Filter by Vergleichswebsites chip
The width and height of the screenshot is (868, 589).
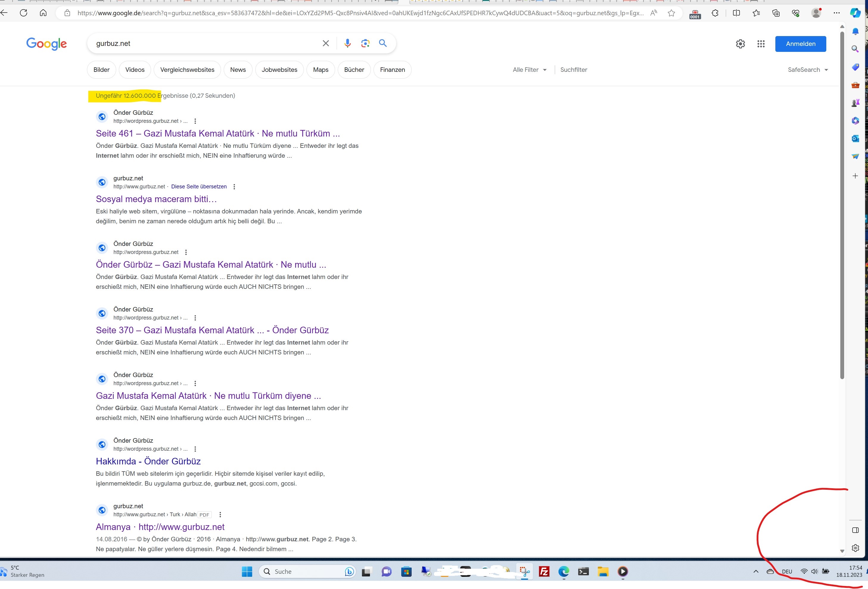tap(187, 70)
